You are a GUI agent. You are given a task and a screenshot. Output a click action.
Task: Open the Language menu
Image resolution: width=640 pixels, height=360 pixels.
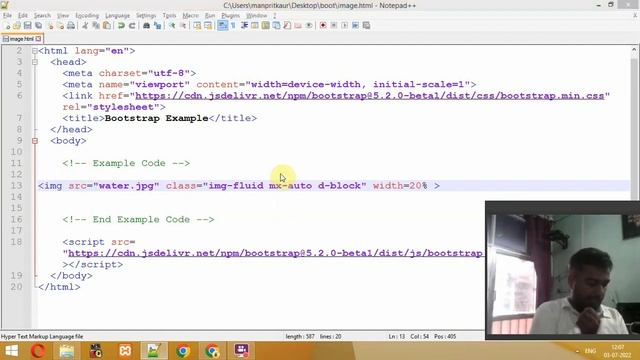(x=117, y=16)
